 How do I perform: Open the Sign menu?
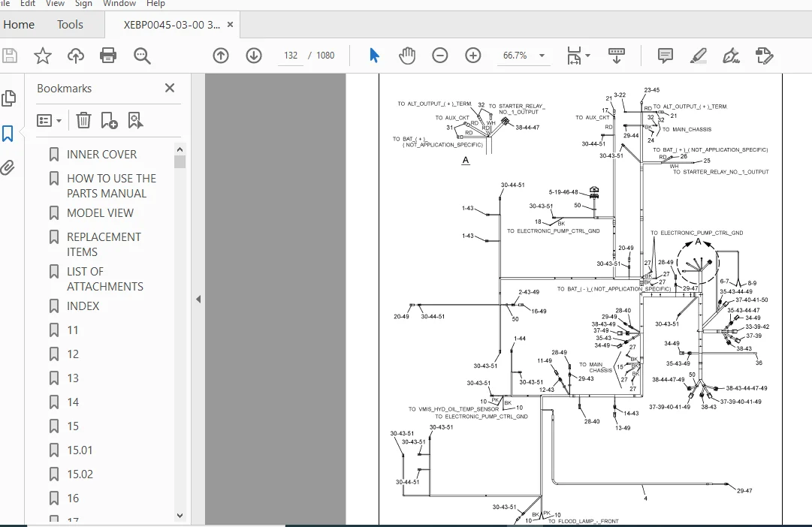(x=83, y=4)
